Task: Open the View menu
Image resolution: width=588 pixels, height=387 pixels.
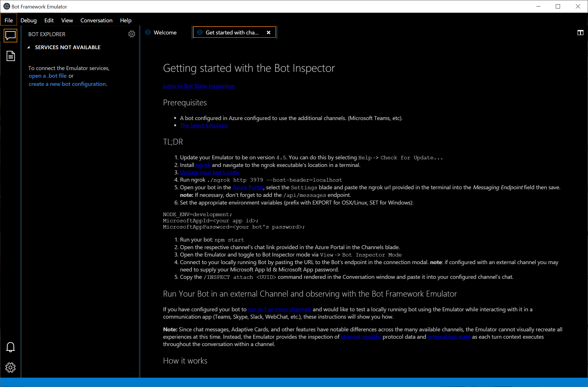Action: pyautogui.click(x=67, y=20)
